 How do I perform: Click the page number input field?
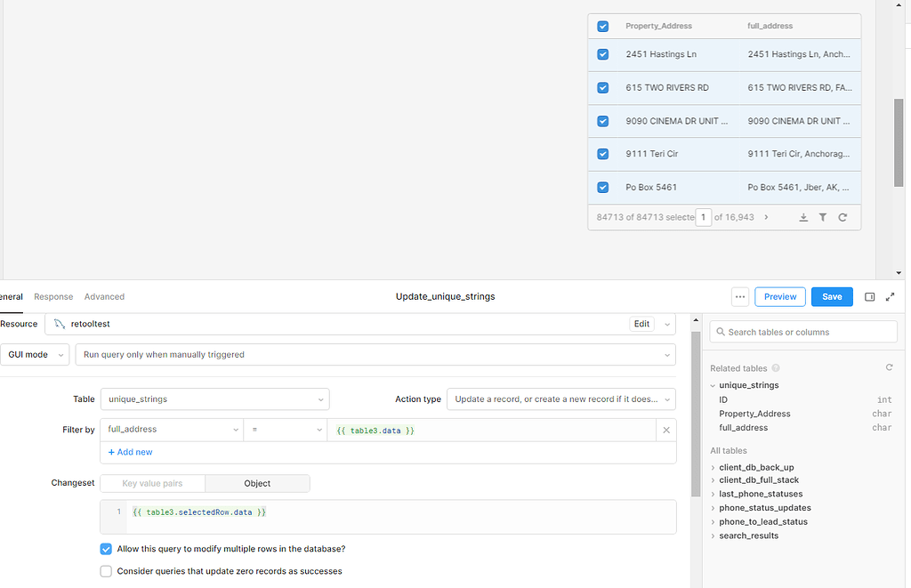click(703, 216)
